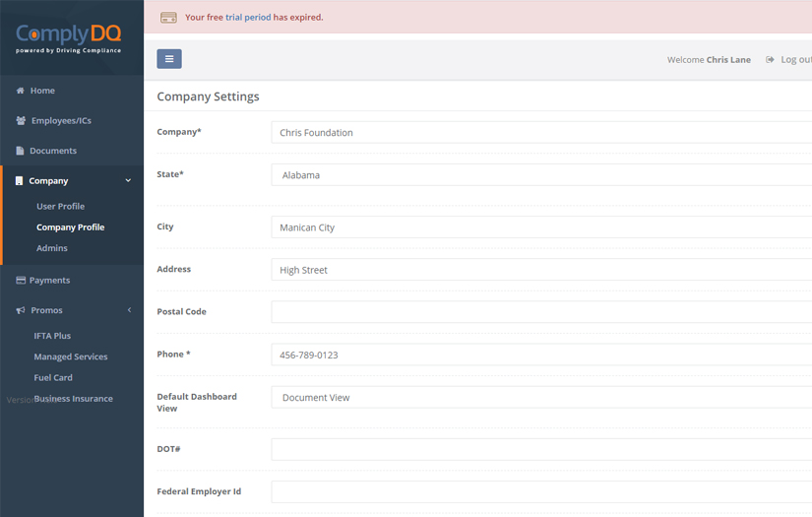Screen dimensions: 812x517
Task: Select Company Profile submenu item
Action: click(x=71, y=227)
